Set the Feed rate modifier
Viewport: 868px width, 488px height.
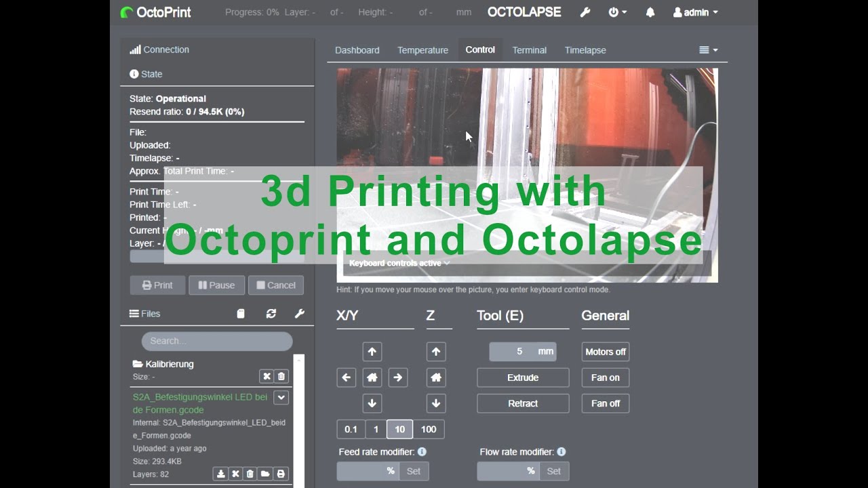click(x=414, y=471)
